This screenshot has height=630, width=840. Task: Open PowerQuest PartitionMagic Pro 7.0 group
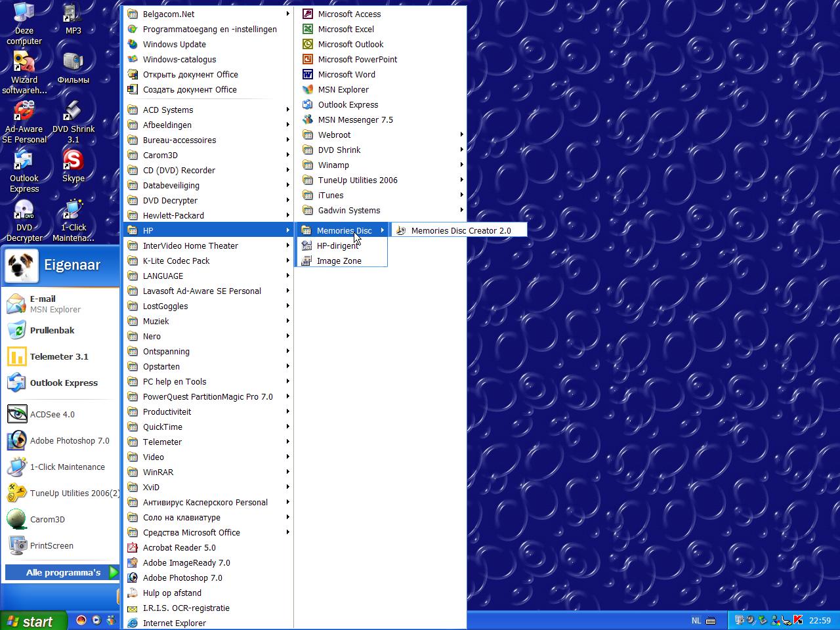point(208,396)
